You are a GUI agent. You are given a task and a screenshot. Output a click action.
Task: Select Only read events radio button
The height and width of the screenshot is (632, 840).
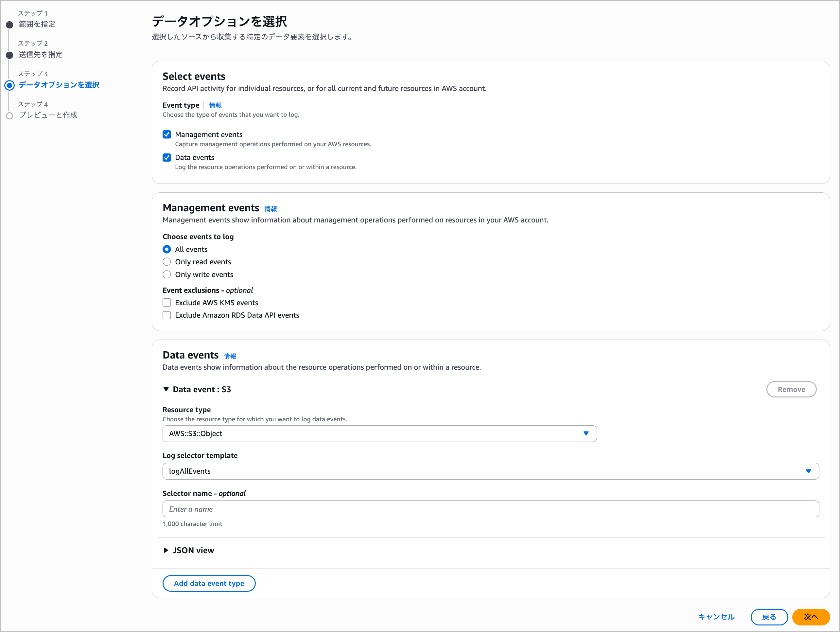[x=167, y=262]
